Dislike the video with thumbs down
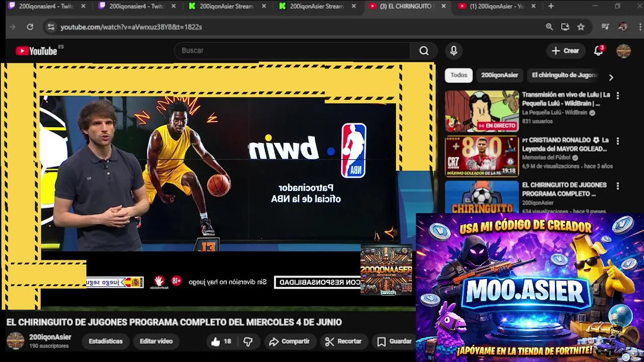644x362 pixels. 248,341
